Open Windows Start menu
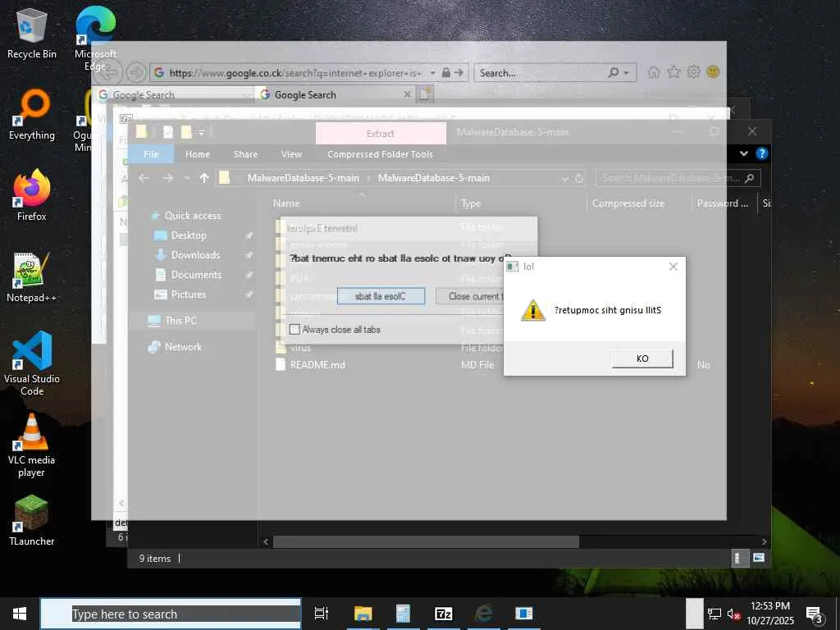The height and width of the screenshot is (630, 840). click(20, 614)
